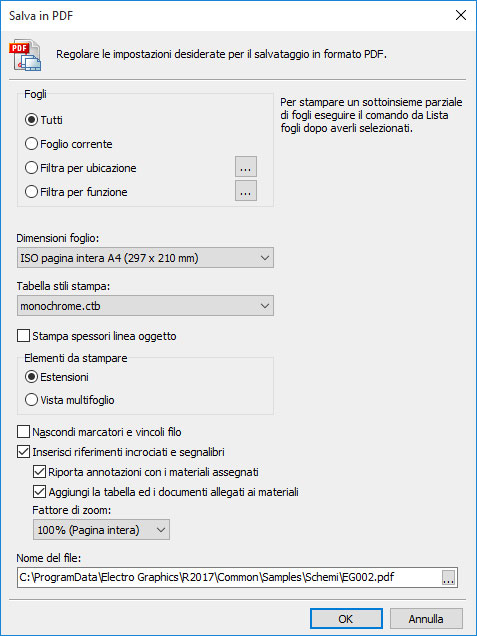Open browse button beside Filtra per ubicazione

pos(246,167)
